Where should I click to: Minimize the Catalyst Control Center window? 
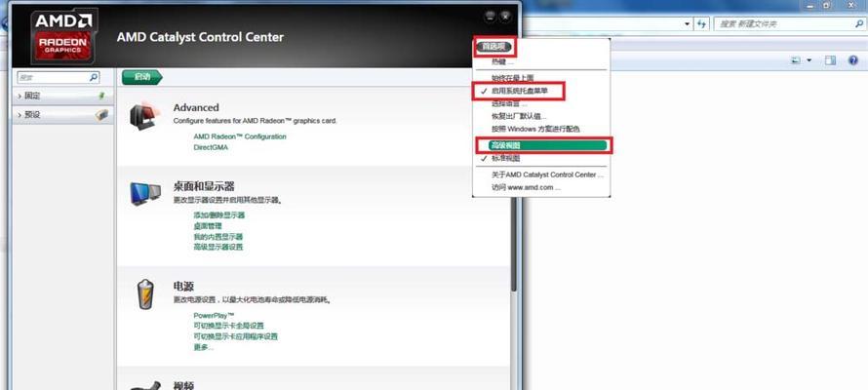click(x=490, y=18)
